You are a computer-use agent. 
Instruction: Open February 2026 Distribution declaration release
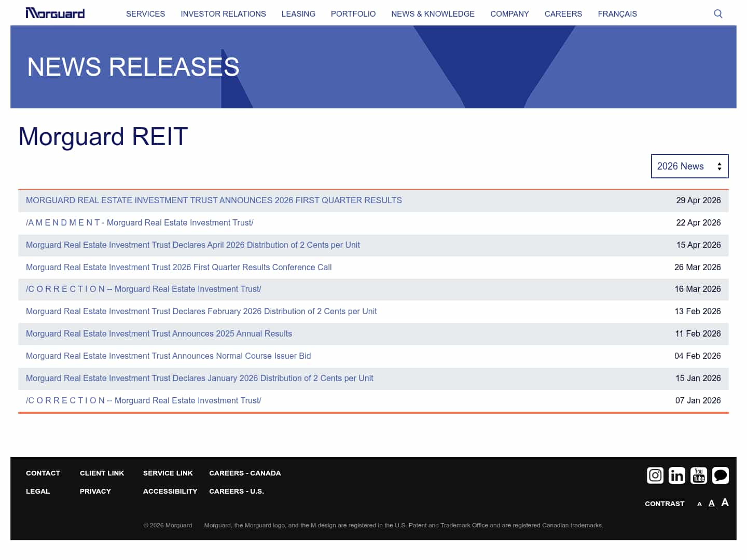(201, 312)
